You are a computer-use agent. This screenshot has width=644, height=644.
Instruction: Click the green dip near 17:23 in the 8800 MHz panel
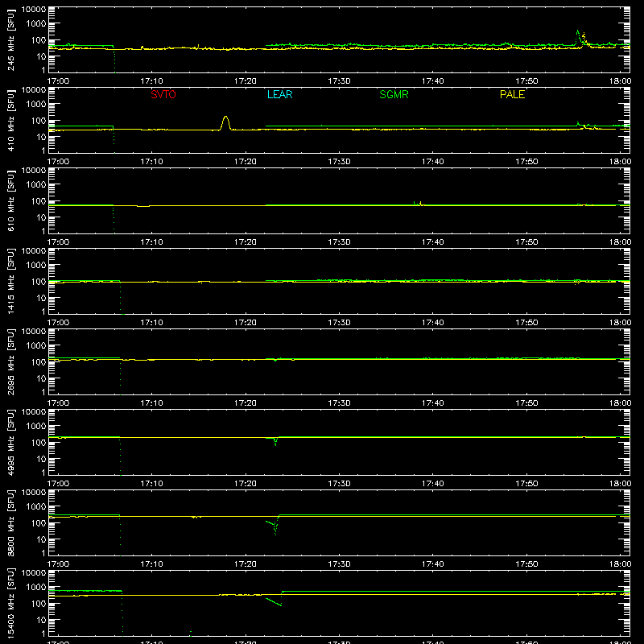point(274,526)
